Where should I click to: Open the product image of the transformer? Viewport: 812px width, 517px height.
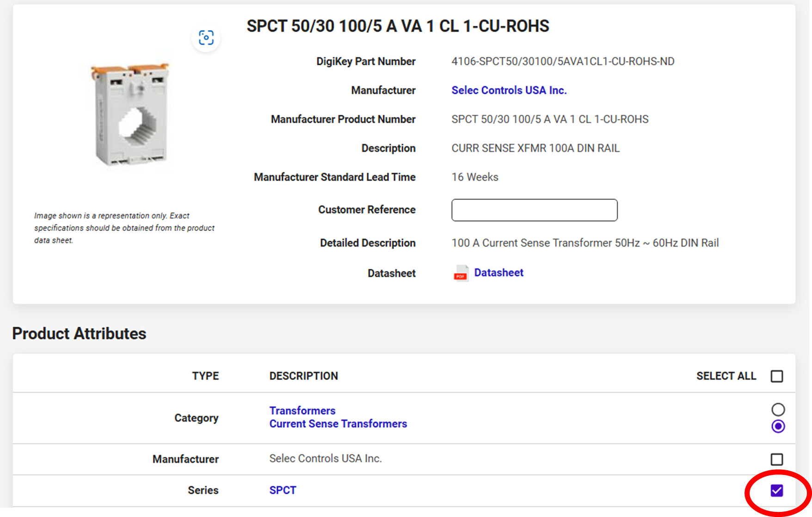[131, 114]
